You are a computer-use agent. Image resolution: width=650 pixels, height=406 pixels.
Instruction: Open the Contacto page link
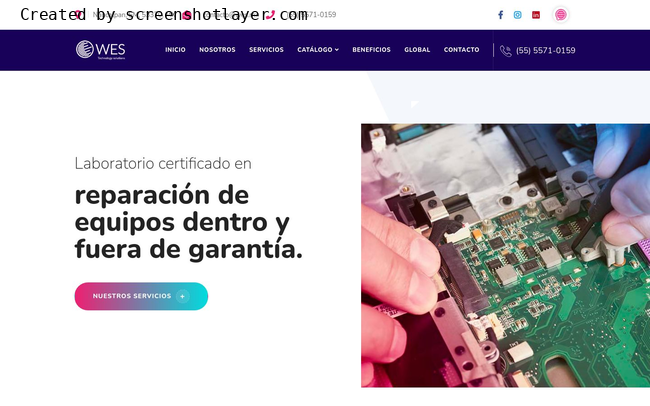pyautogui.click(x=461, y=50)
